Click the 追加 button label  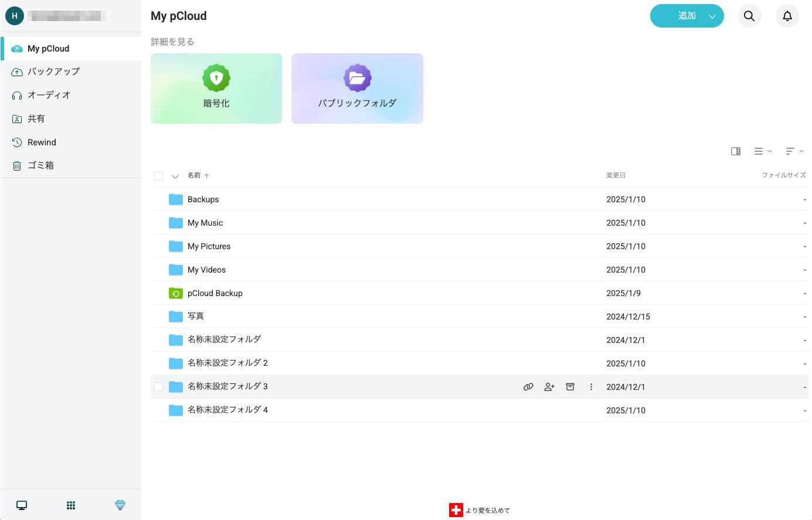pos(687,16)
